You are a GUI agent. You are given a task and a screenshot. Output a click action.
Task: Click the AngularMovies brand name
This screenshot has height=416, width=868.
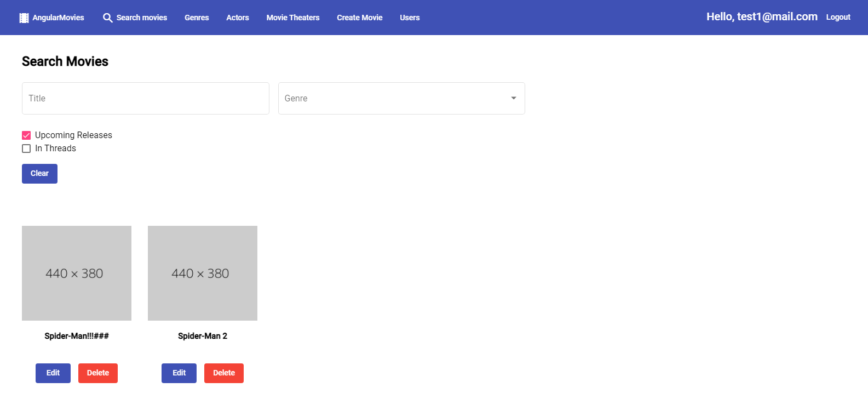click(x=58, y=18)
